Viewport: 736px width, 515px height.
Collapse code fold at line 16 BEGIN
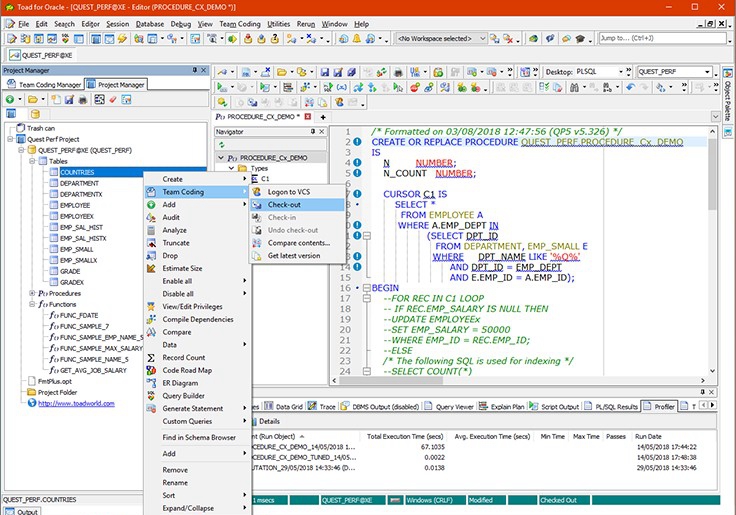pos(367,288)
